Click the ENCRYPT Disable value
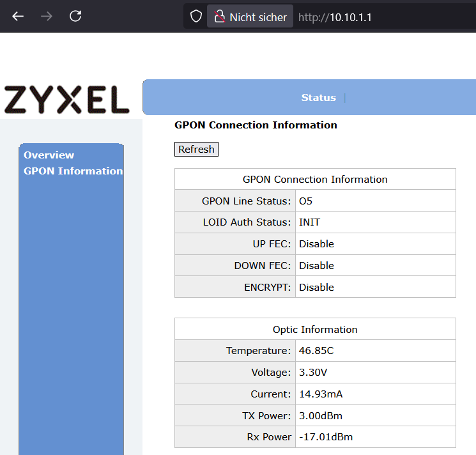Image resolution: width=476 pixels, height=455 pixels. click(x=316, y=287)
